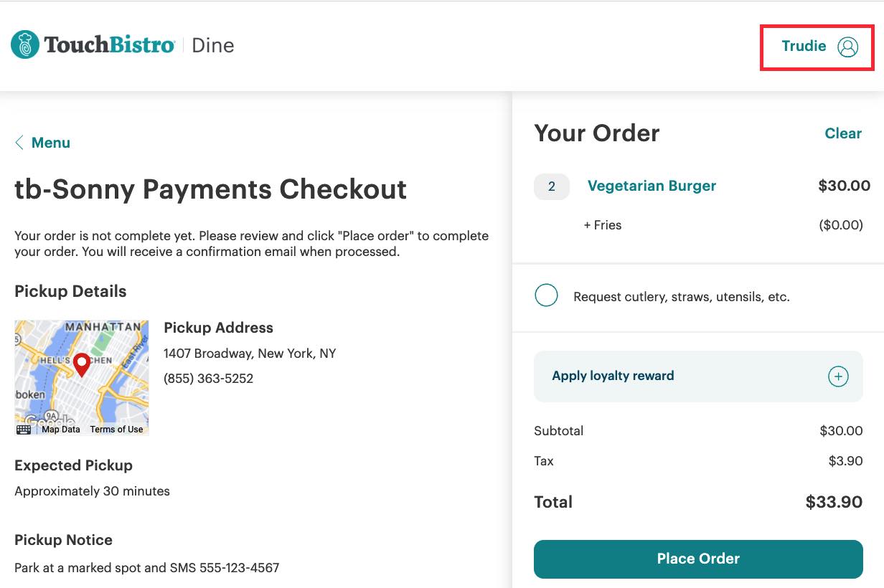Screen dimensions: 884x588
Task: Click the plus icon to apply loyalty reward
Action: [x=838, y=375]
